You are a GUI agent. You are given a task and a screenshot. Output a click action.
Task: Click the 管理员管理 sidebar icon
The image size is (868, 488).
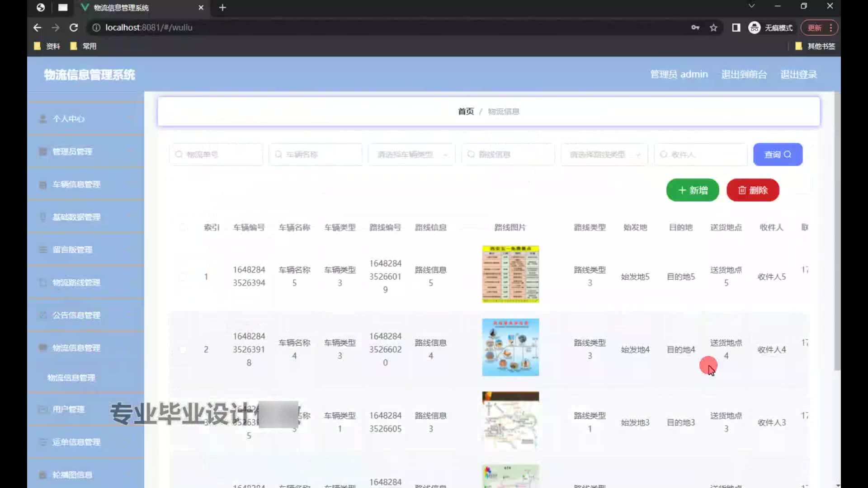tap(43, 151)
